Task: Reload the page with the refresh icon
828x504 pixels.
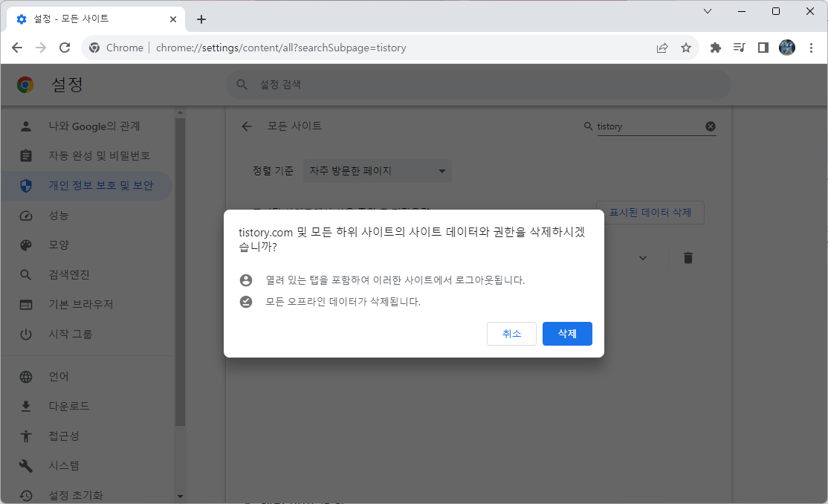Action: pyautogui.click(x=65, y=48)
